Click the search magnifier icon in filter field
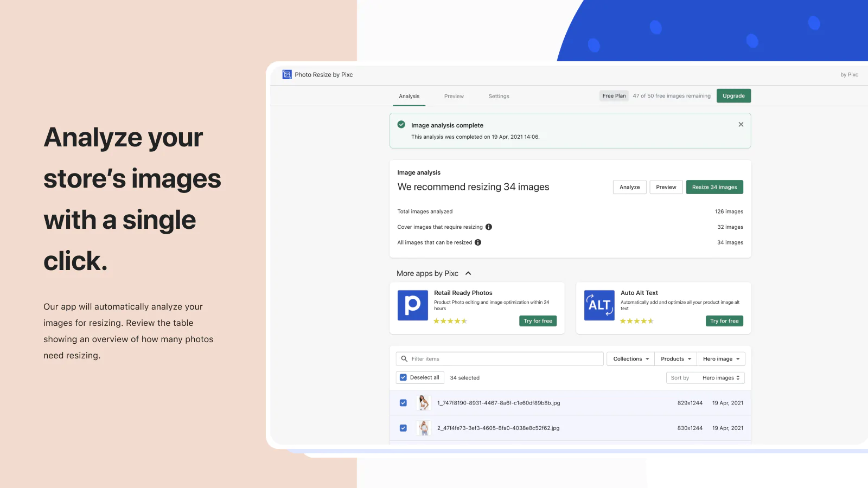 (x=404, y=359)
